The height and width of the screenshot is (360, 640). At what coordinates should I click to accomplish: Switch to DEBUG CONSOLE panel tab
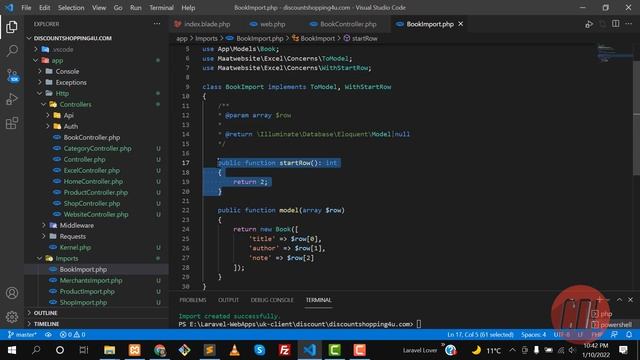pyautogui.click(x=272, y=300)
